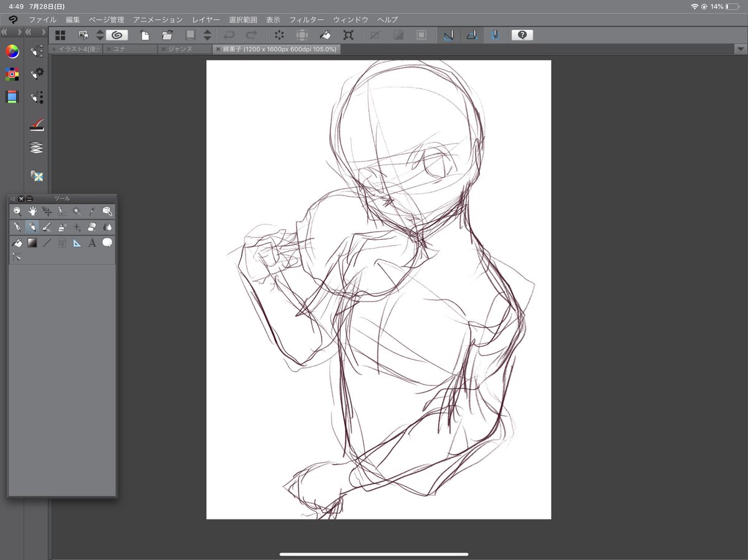748x560 pixels.
Task: Create a new canvas from toolbar
Action: pyautogui.click(x=145, y=35)
